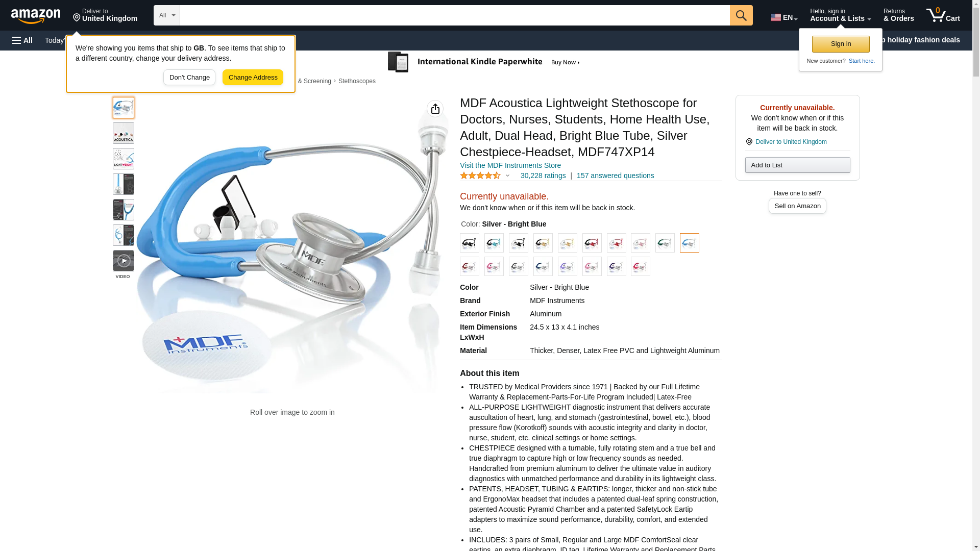Click the yellow Sign in button
This screenshot has height=551, width=980.
click(x=841, y=44)
